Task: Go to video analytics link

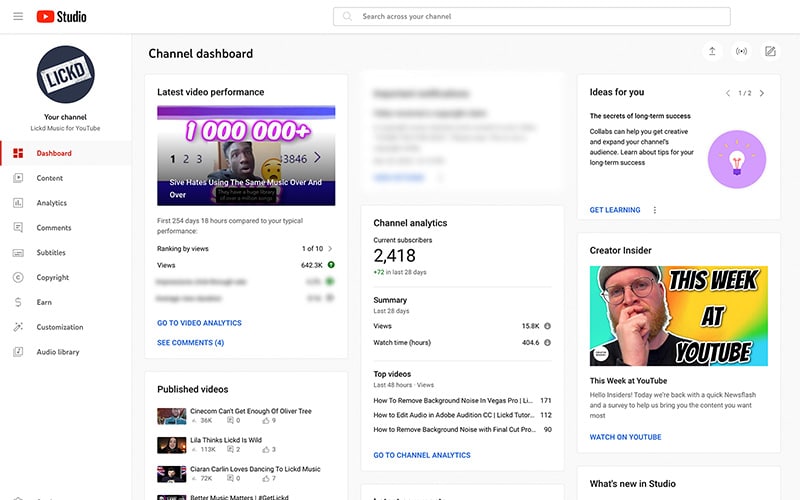Action: [x=199, y=323]
